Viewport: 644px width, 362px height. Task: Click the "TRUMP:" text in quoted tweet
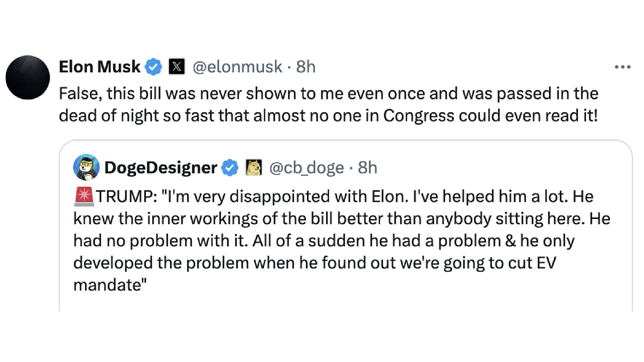tap(126, 197)
